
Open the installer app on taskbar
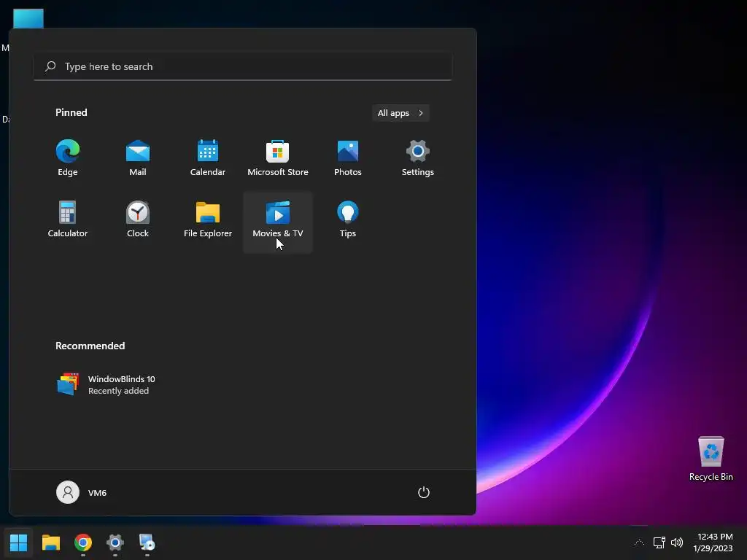point(147,542)
